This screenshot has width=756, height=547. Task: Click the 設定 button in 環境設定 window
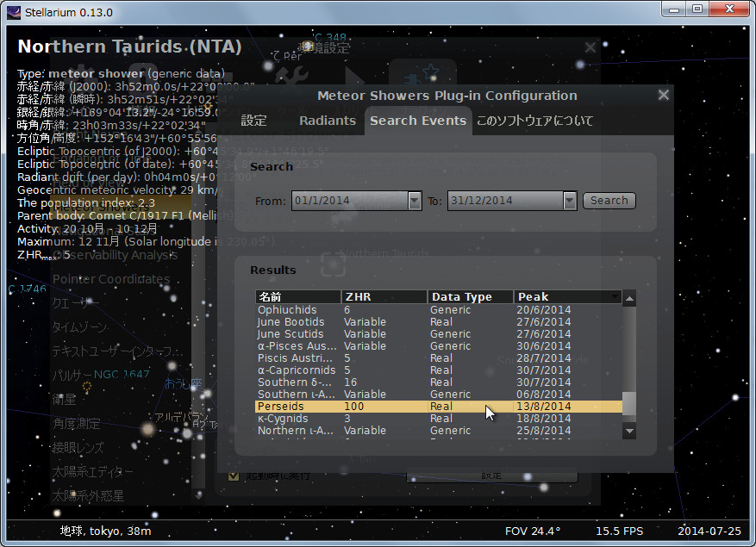[x=491, y=476]
